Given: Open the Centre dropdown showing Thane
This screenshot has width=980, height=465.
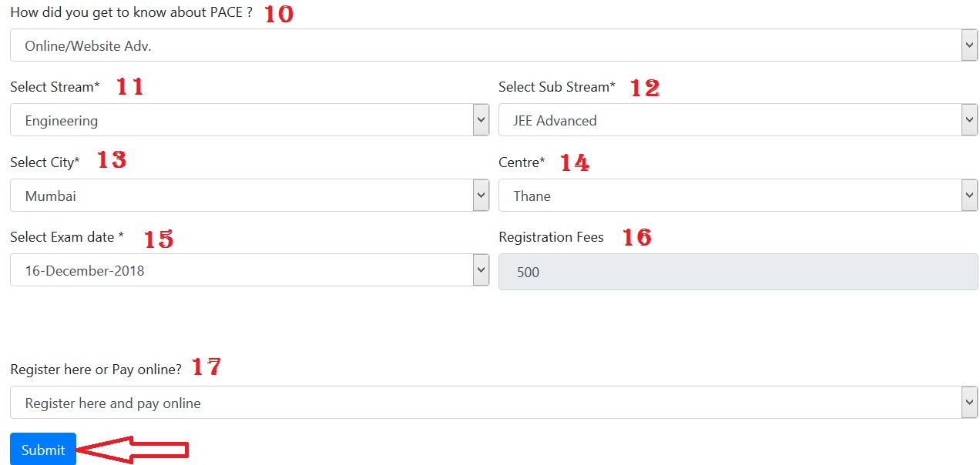Looking at the screenshot, I should click(x=737, y=196).
